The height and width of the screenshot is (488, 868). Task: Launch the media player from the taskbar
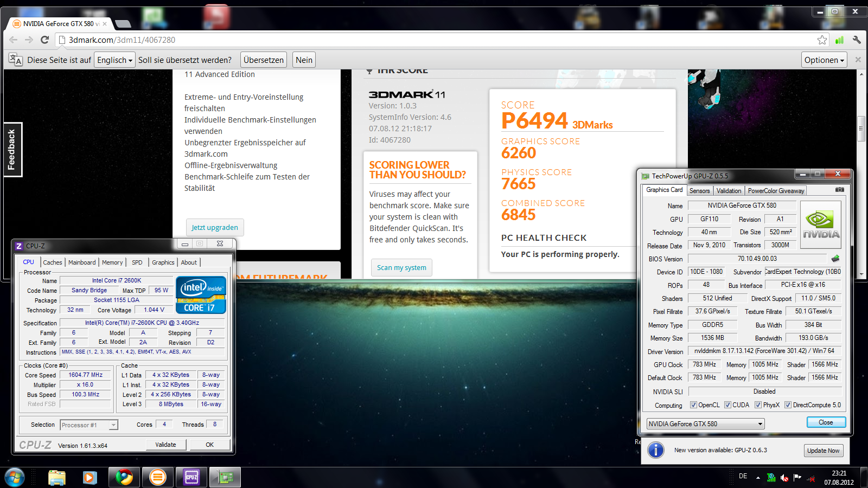click(90, 478)
